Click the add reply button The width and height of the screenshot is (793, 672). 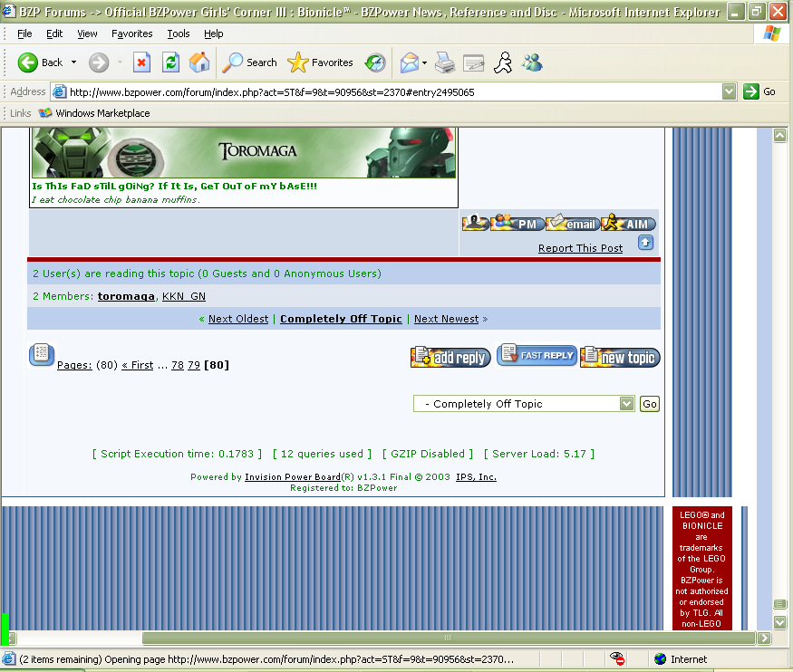click(x=450, y=357)
